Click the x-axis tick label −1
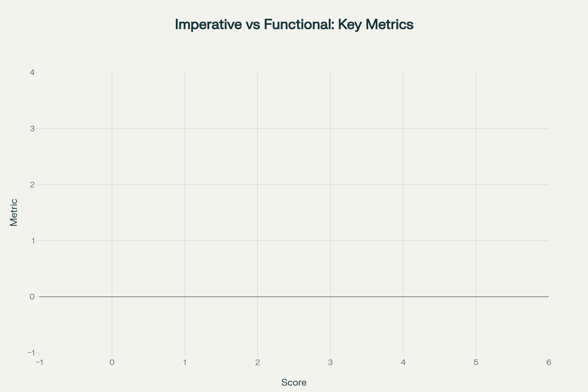Viewport: 588px width, 392px height. pos(39,363)
